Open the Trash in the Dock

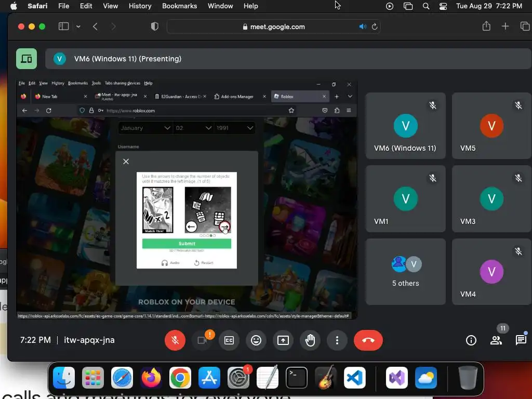(468, 378)
